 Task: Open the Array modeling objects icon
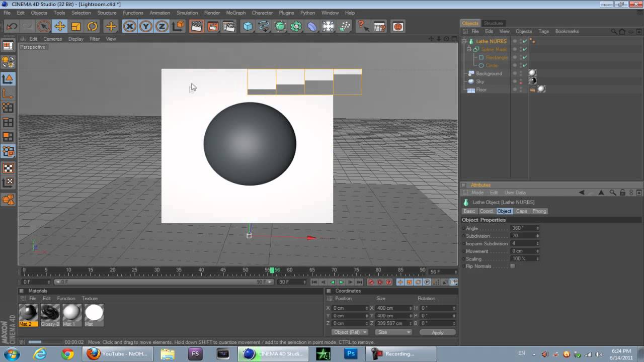[296, 26]
